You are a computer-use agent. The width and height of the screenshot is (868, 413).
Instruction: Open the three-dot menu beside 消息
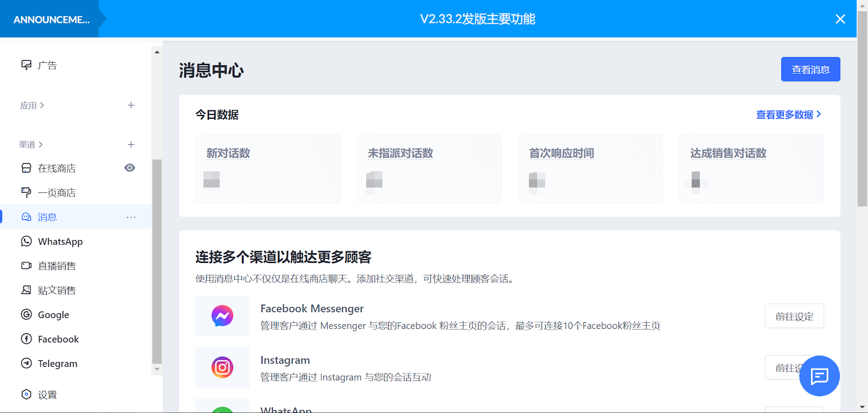click(131, 217)
